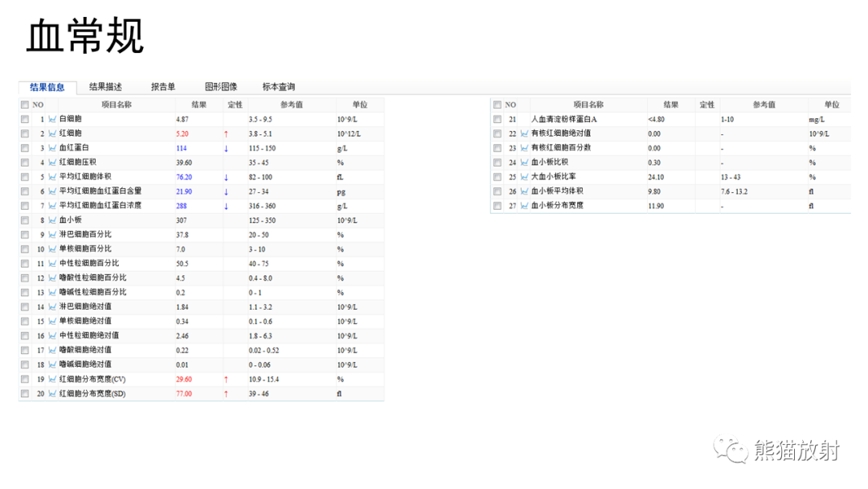Open trend chart icon for 白细胞

(x=52, y=119)
